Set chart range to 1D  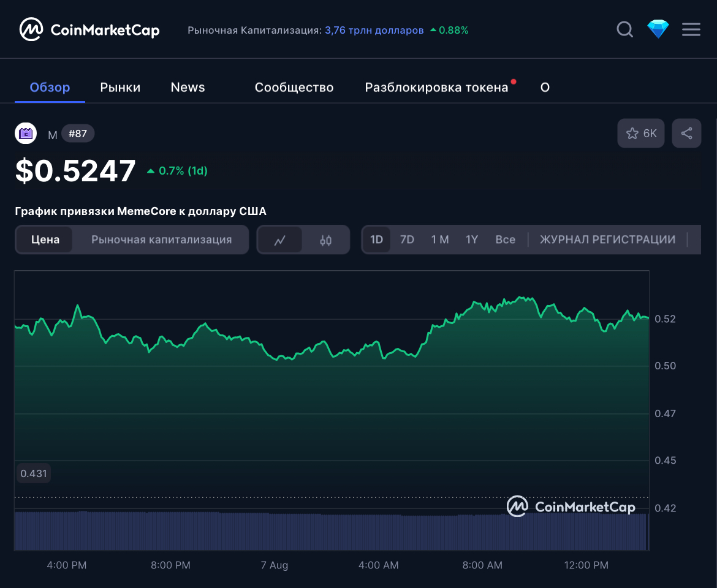tap(376, 239)
